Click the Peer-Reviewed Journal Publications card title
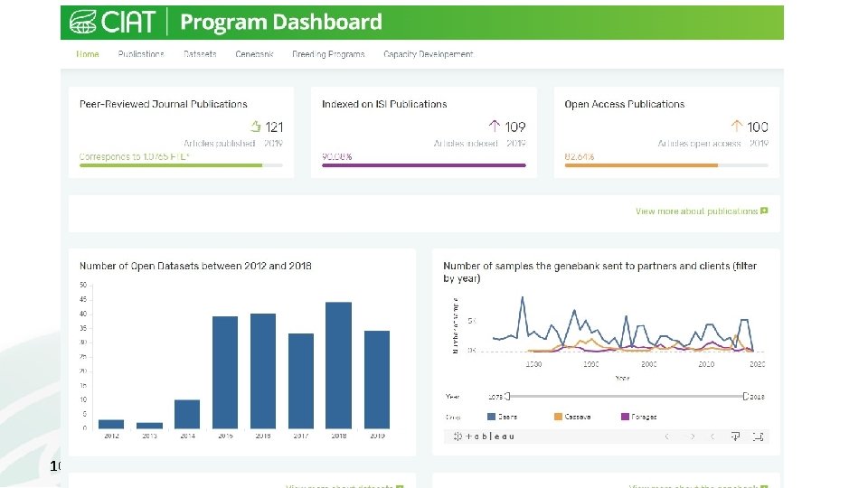 [x=164, y=104]
